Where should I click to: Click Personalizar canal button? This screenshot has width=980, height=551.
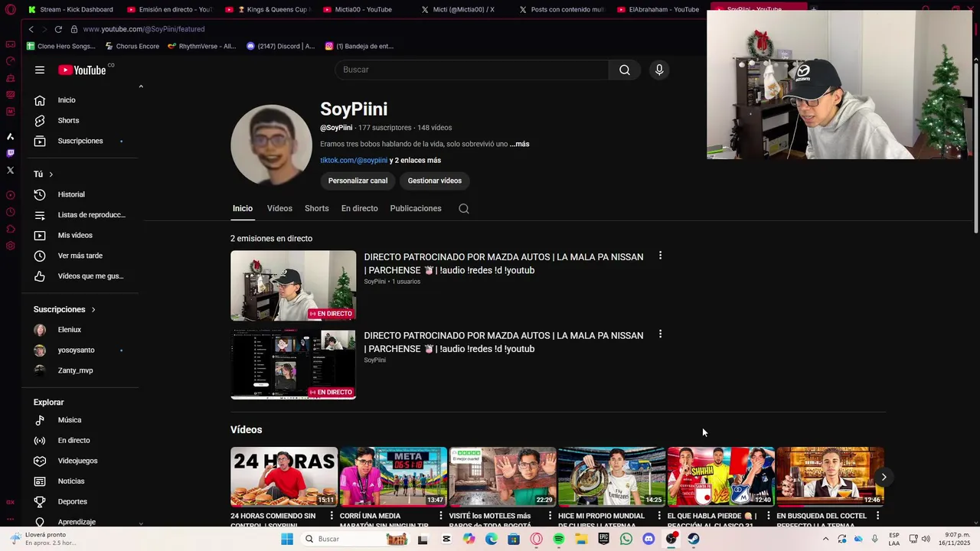(358, 181)
